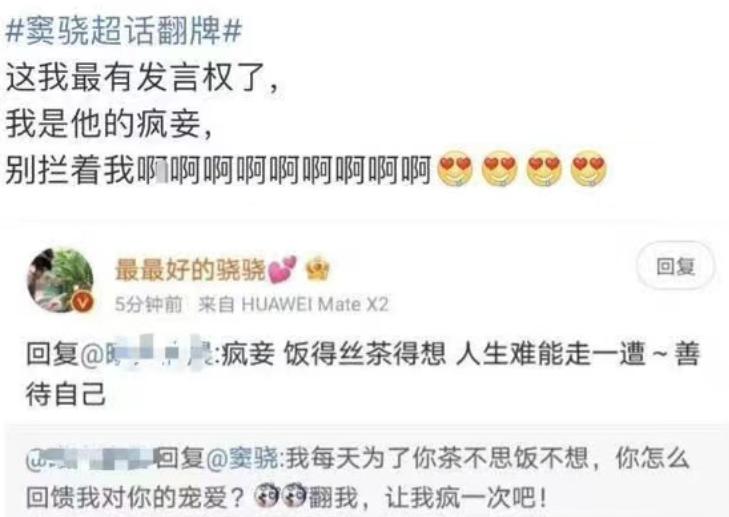Select the reply text 疯妾 饭得丝茶得想
This screenshot has height=517, width=729.
[x=333, y=353]
